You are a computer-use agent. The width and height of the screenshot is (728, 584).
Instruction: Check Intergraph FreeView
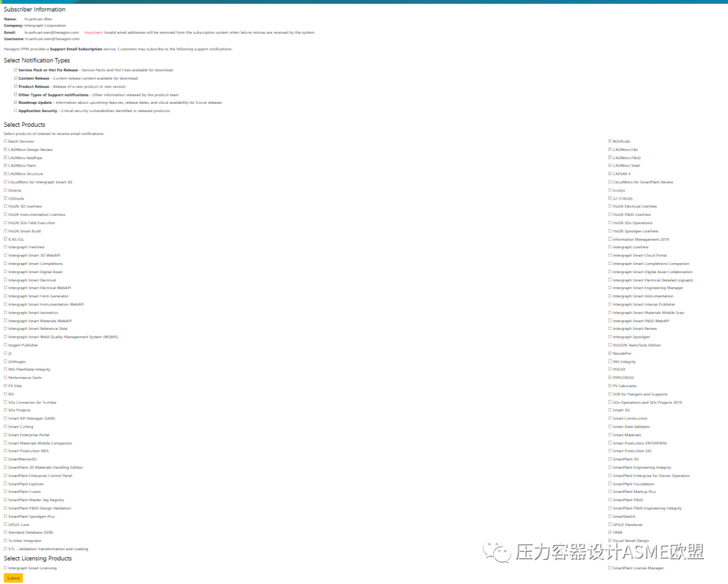5,247
